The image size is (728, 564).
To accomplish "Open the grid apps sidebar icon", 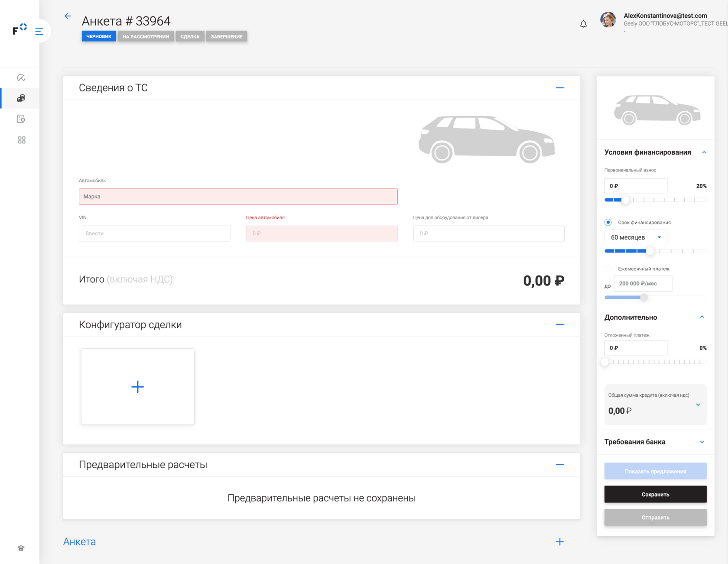I will coord(21,140).
